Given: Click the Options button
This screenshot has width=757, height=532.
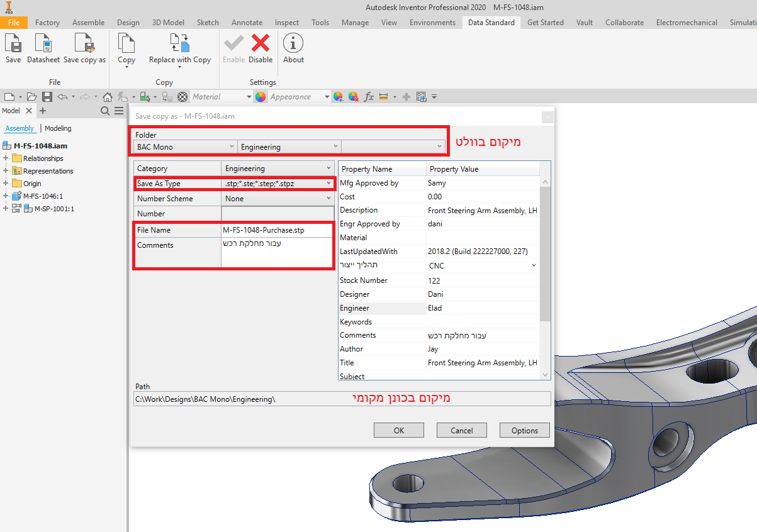Looking at the screenshot, I should 525,431.
